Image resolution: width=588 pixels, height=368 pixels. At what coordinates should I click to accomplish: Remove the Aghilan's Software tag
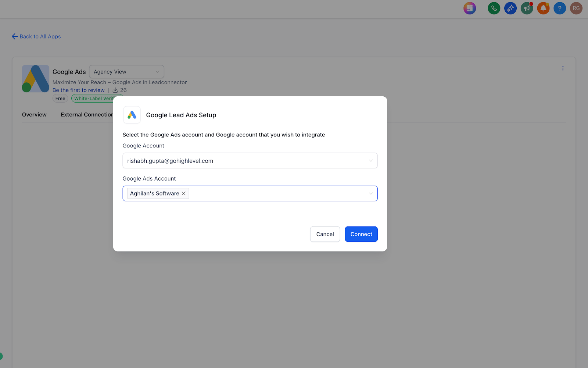[184, 193]
